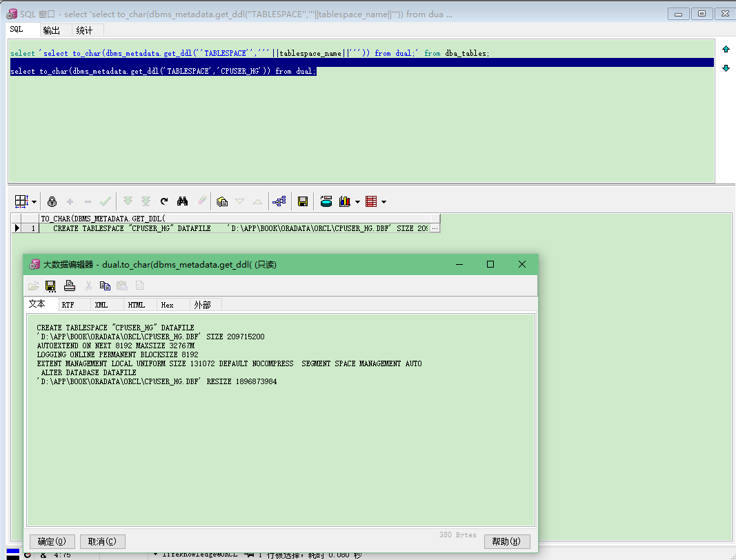
Task: Click the CREATE TABLESPACE result cell
Action: [235, 228]
